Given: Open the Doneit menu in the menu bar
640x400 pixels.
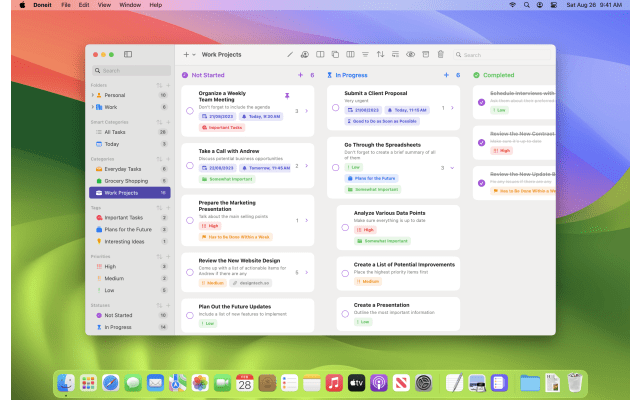Looking at the screenshot, I should click(x=42, y=5).
